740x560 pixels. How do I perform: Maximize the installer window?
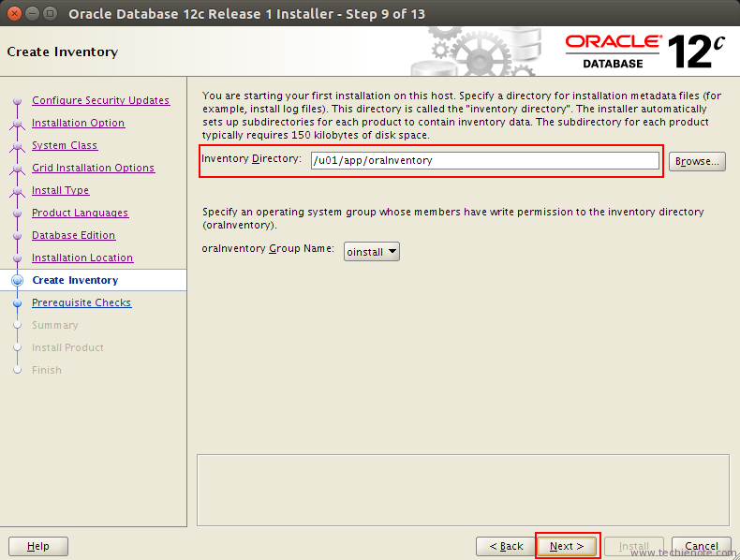(x=50, y=13)
